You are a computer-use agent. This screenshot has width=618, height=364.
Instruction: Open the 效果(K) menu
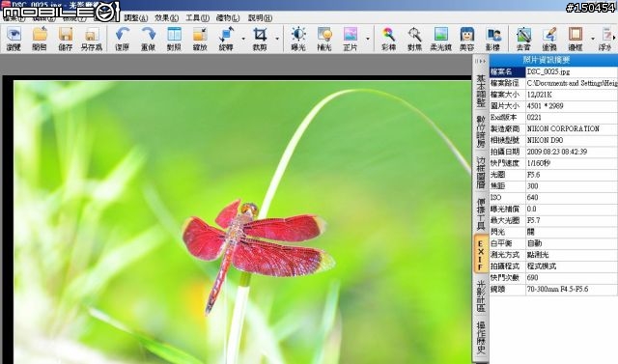[166, 18]
